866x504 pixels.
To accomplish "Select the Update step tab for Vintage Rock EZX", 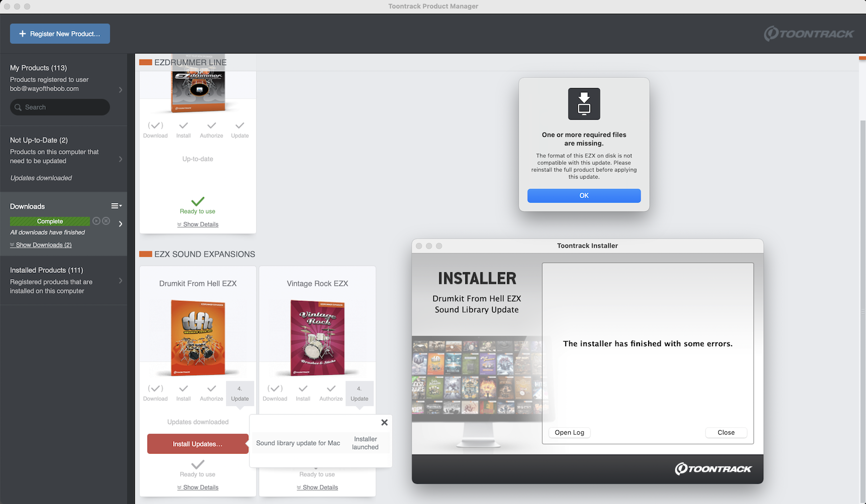I will click(359, 394).
